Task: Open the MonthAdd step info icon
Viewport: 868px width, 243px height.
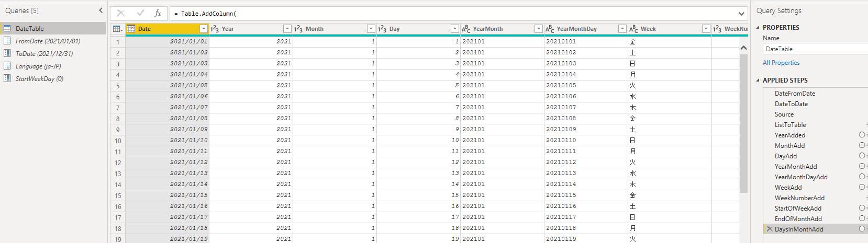Action: pos(862,145)
